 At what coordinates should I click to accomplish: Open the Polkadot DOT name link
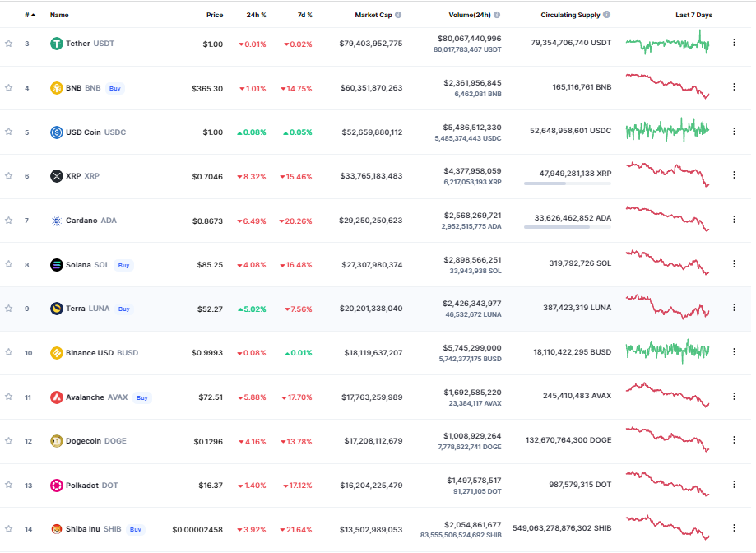[x=91, y=486]
